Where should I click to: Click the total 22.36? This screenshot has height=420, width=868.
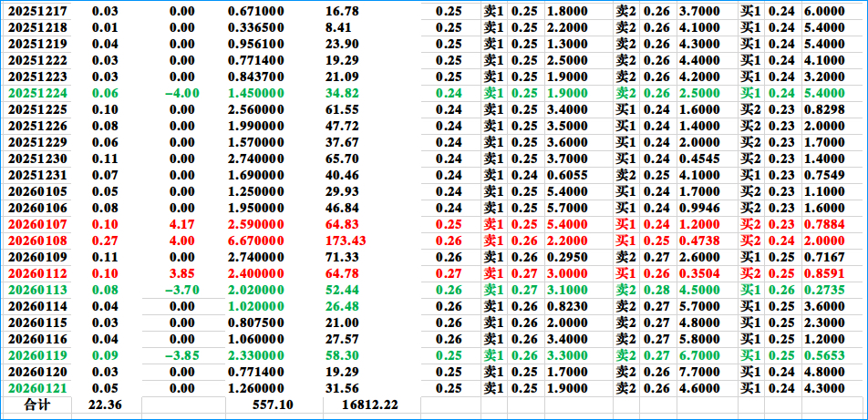pos(105,405)
